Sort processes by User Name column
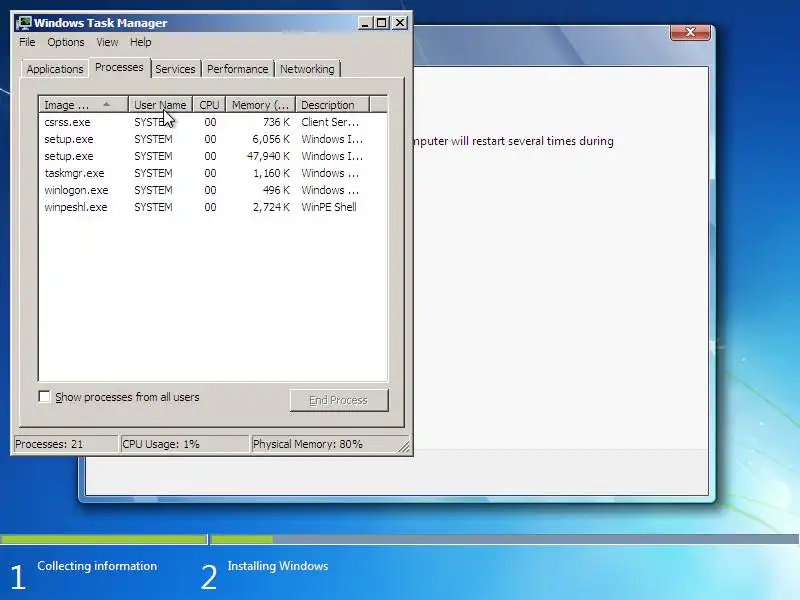The width and height of the screenshot is (800, 600). point(160,105)
